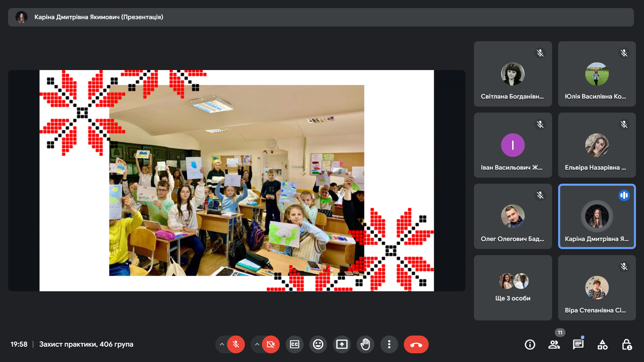This screenshot has height=362, width=644.
Task: Show the participants people panel
Action: tap(554, 344)
